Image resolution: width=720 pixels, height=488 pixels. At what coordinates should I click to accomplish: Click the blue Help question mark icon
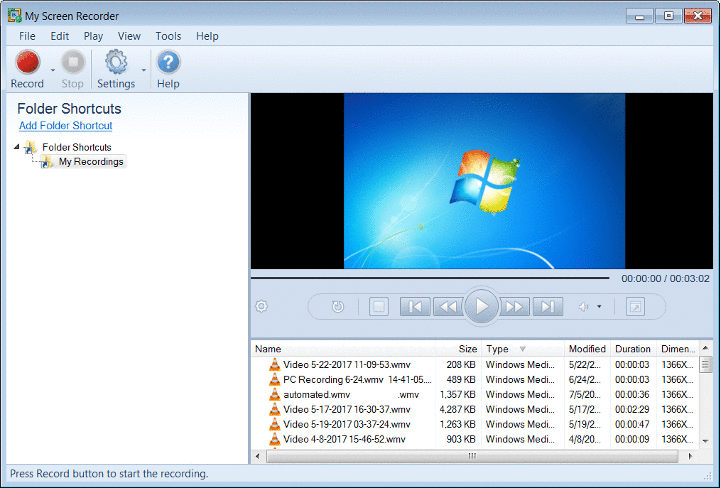click(x=168, y=62)
